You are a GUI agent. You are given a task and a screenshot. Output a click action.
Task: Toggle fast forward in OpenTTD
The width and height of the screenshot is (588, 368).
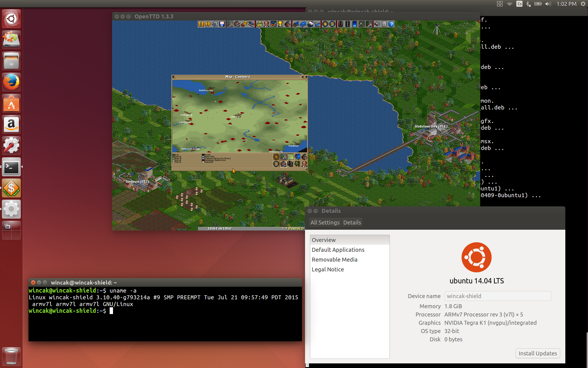[208, 24]
